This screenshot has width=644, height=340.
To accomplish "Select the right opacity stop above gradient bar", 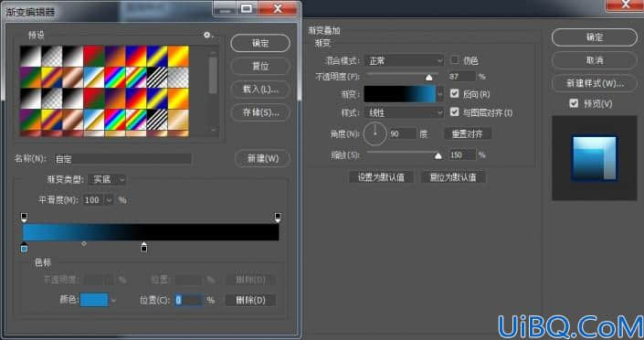I will [x=278, y=218].
